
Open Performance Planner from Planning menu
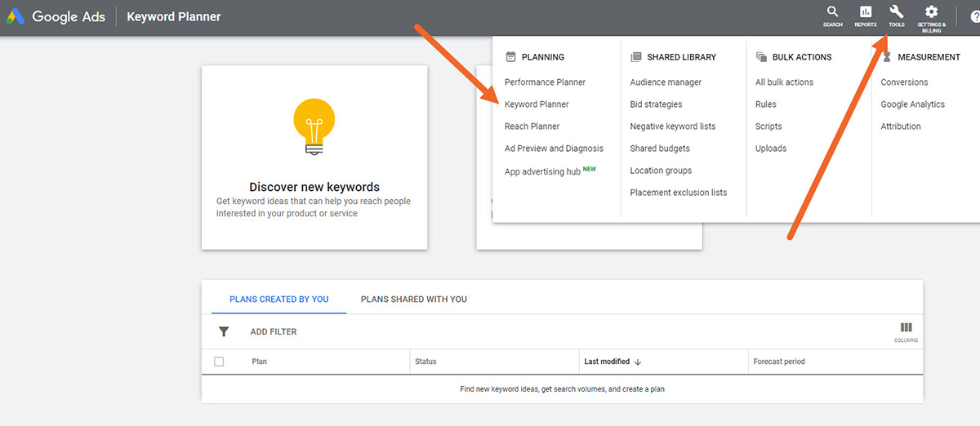545,82
